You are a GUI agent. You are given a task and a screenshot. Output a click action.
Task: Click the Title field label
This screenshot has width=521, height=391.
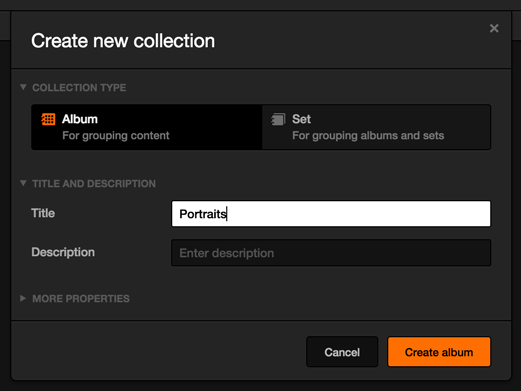point(43,213)
